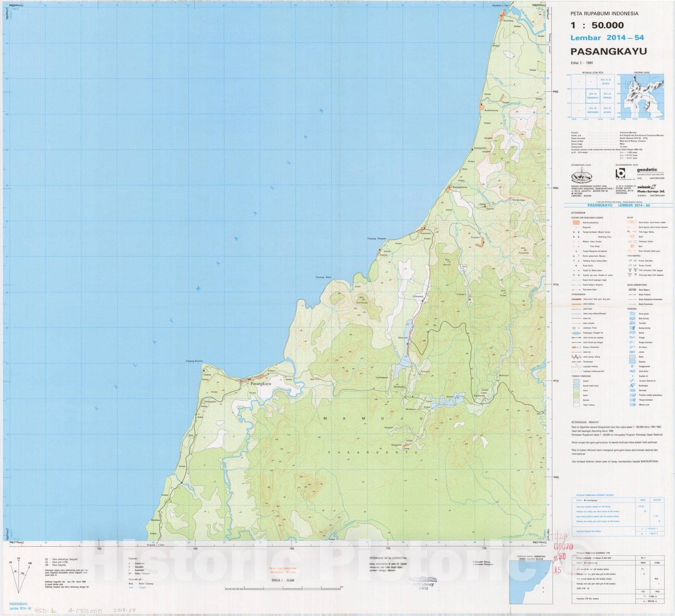Click the Lembar 2014-54 sheet number

click(607, 38)
